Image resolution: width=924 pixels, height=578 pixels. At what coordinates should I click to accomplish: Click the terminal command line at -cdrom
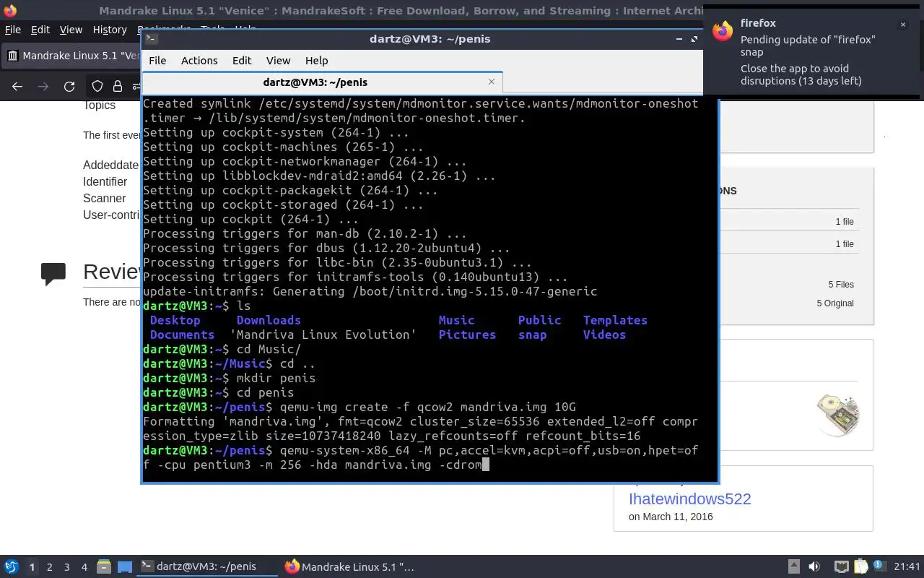coord(461,465)
